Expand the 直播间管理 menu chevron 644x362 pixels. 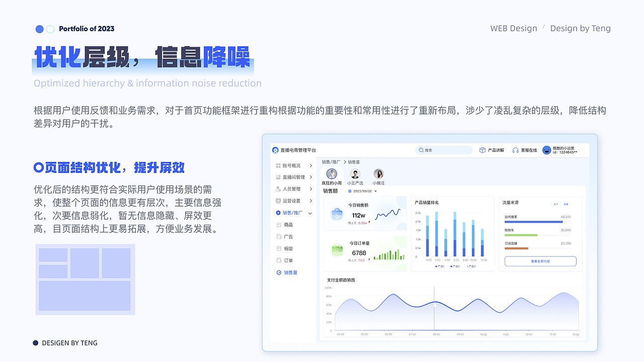(311, 177)
